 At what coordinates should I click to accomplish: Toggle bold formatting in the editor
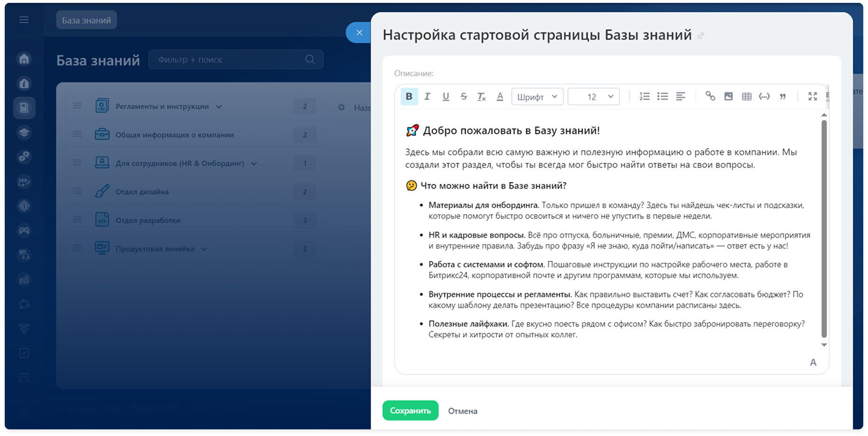point(409,97)
